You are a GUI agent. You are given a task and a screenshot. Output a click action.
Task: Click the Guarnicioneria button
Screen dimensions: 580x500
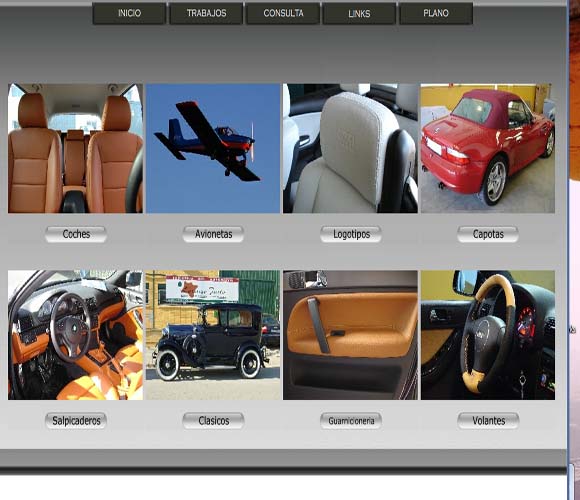tap(351, 421)
